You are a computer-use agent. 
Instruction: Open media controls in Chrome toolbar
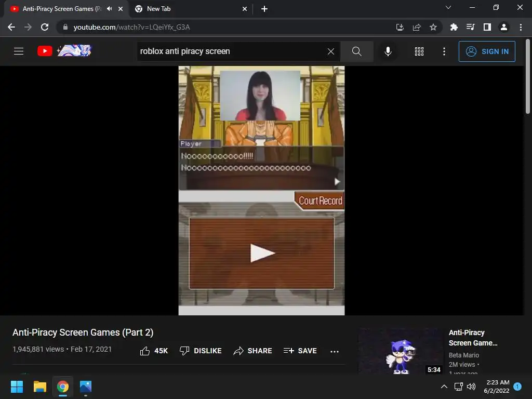(x=471, y=27)
